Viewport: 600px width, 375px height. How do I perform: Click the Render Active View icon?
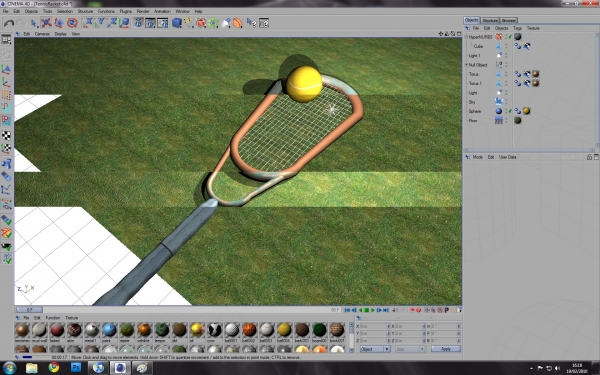[x=138, y=23]
